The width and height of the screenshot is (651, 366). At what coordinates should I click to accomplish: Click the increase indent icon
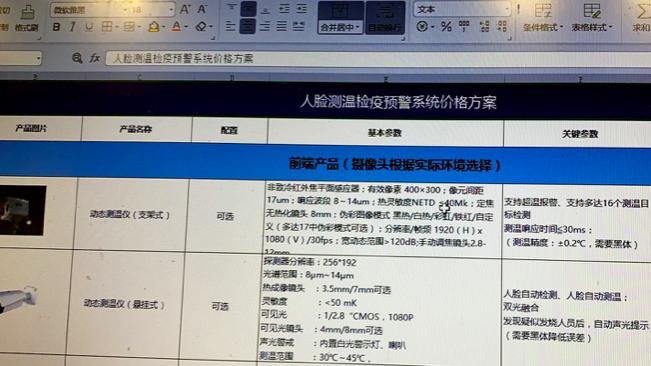[x=302, y=9]
